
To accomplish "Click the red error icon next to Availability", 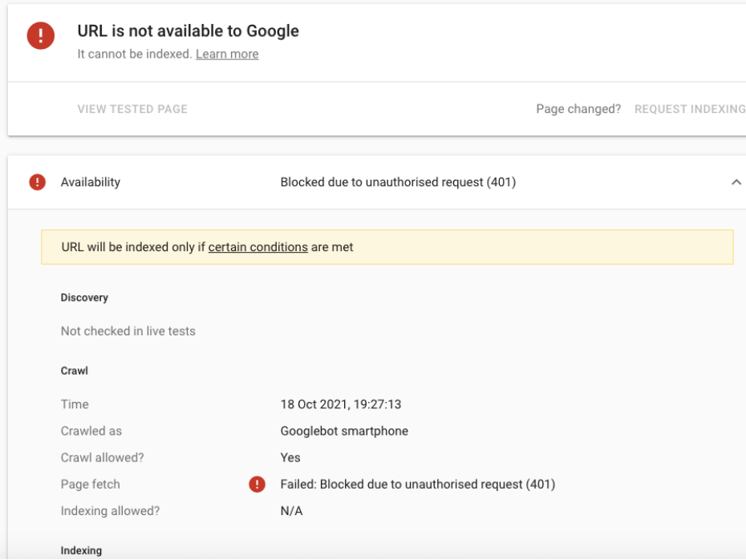I will [x=37, y=182].
